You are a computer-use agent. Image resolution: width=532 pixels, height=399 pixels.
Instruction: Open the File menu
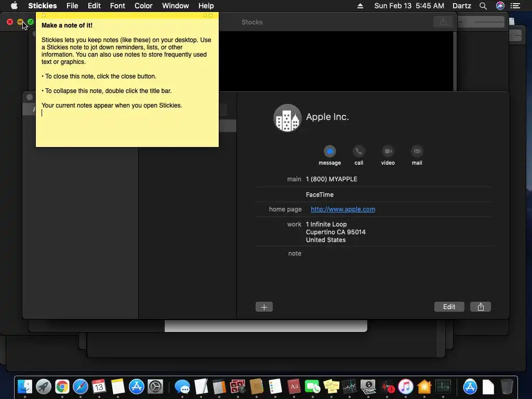coord(72,6)
